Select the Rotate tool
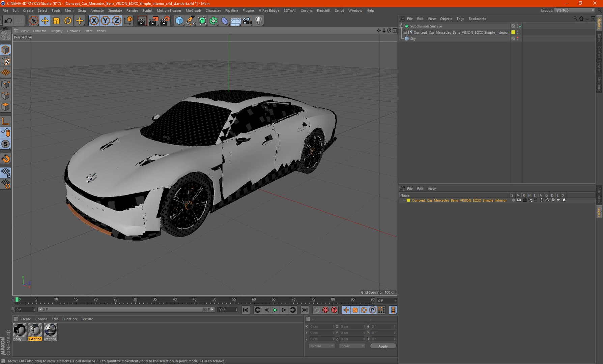 pos(67,21)
